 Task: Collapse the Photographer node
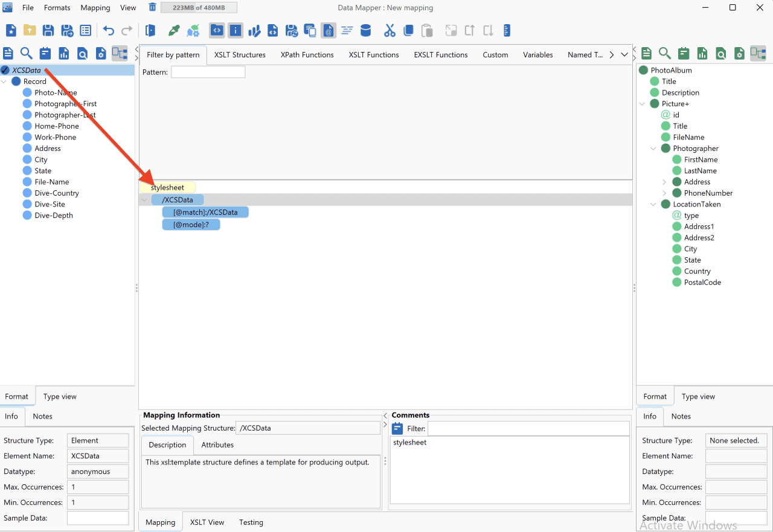653,149
